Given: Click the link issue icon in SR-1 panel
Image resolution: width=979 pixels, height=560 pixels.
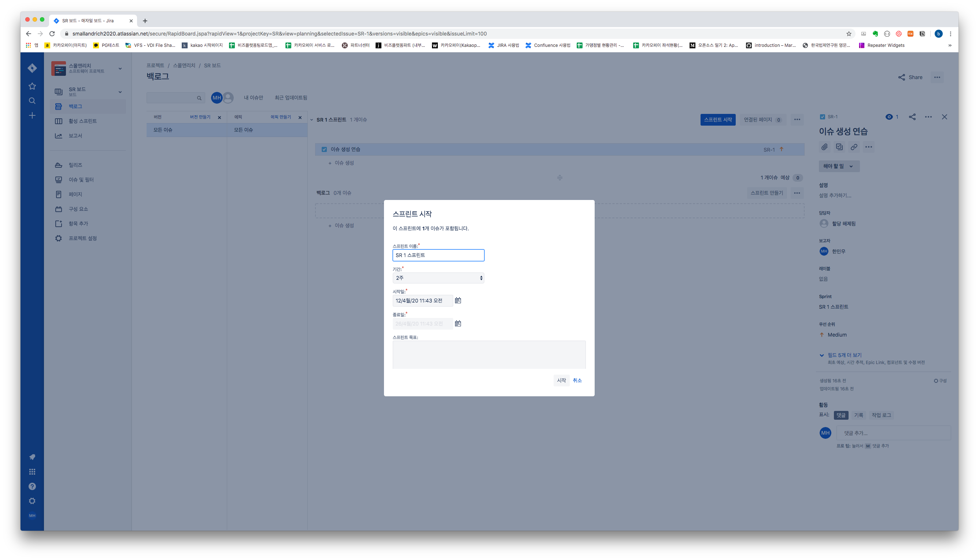Looking at the screenshot, I should (854, 147).
